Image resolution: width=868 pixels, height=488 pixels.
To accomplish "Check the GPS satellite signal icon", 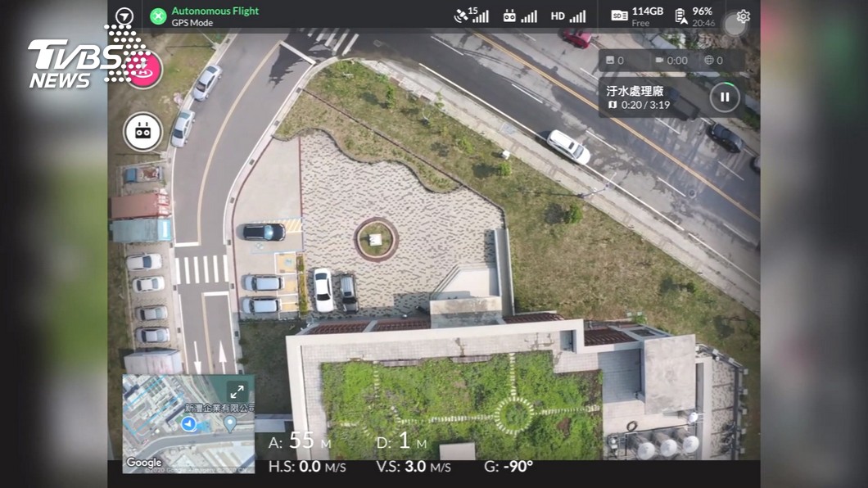I will click(471, 16).
